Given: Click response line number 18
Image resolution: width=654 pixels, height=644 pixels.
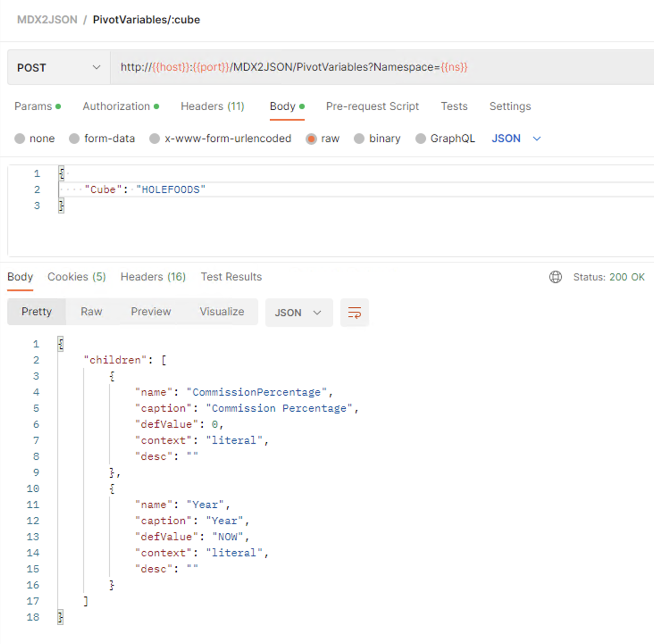Looking at the screenshot, I should 33,617.
